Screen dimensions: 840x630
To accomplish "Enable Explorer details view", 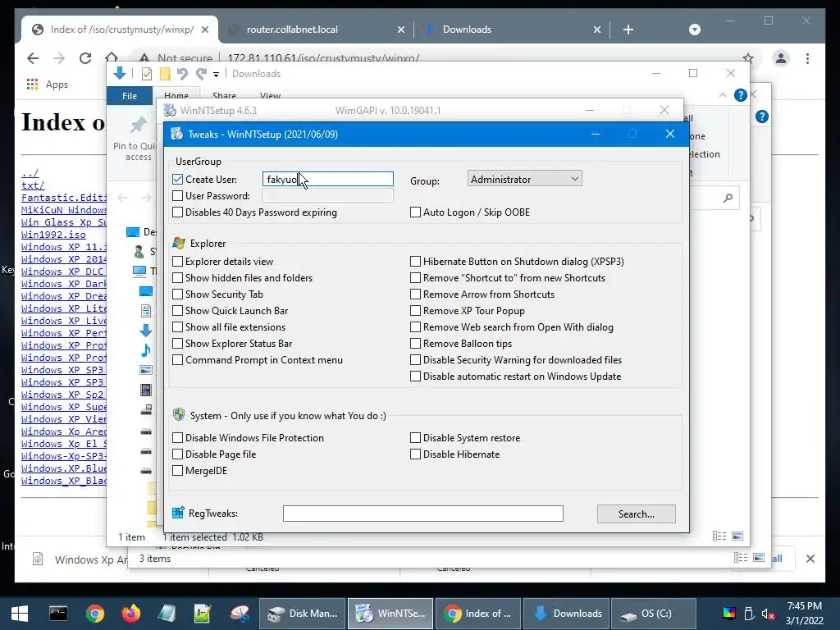I will [178, 262].
